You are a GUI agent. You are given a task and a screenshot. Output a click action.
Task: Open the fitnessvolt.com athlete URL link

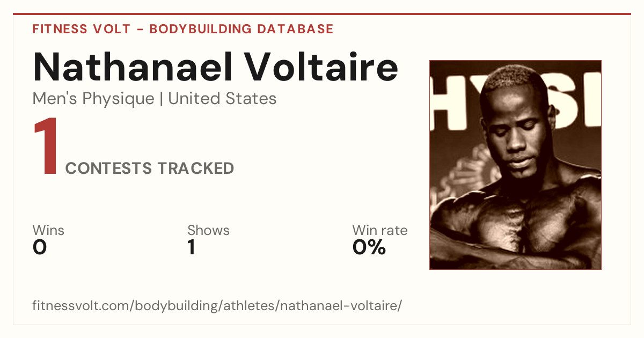click(217, 306)
